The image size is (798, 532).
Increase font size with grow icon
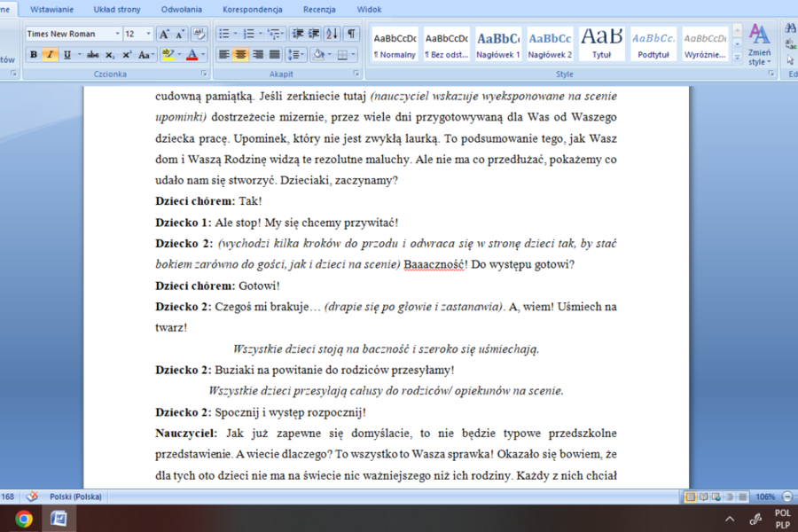click(164, 34)
